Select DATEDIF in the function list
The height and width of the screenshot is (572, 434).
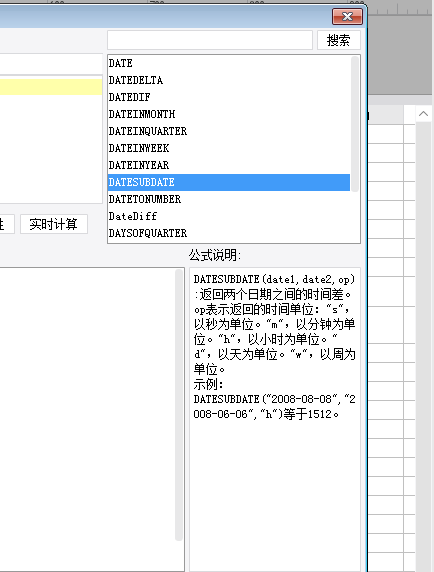tap(229, 97)
